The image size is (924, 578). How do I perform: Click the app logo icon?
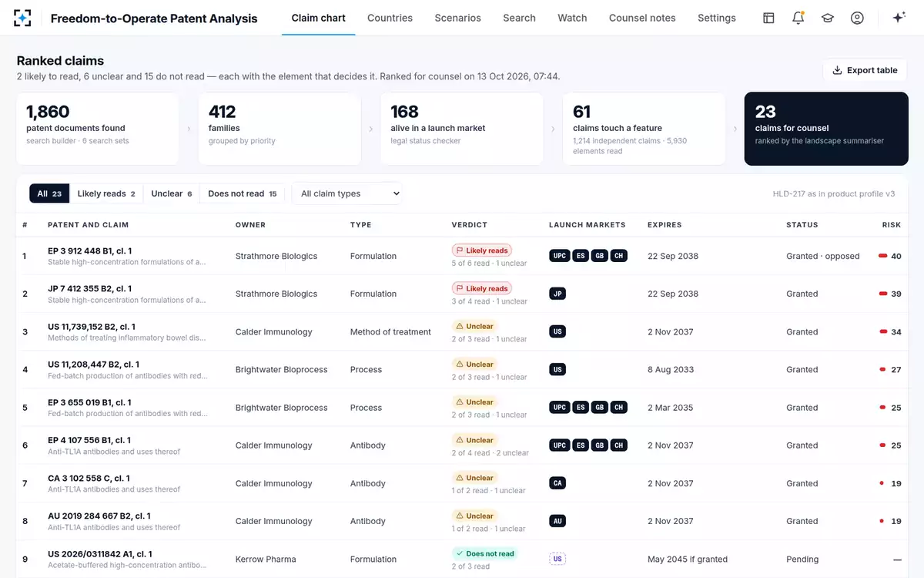23,18
